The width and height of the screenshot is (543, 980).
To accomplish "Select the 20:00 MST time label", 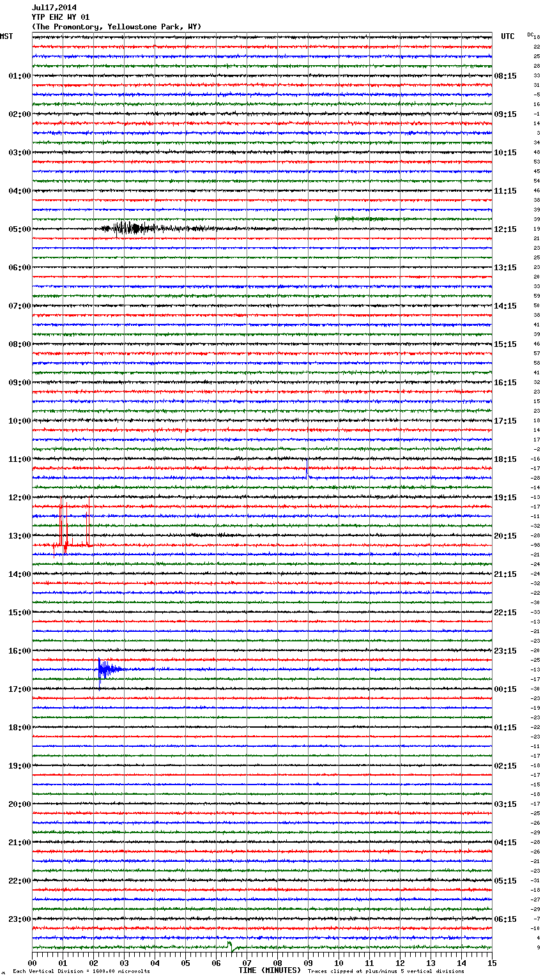I will [19, 804].
